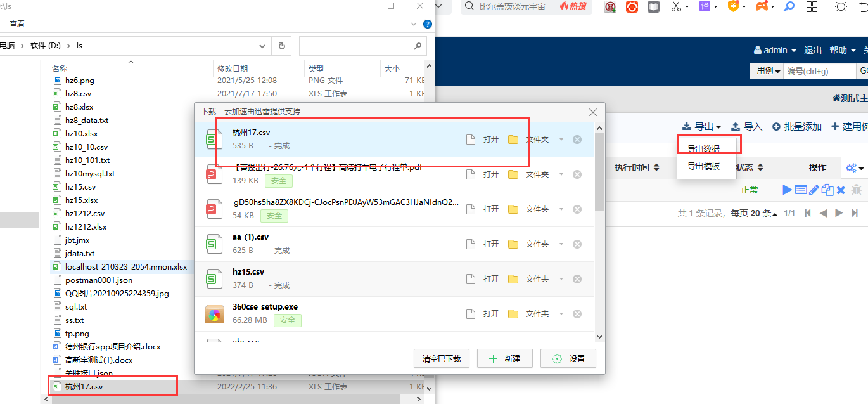Sort by the 执行时间 column
Screen dimensions: 868x404
tap(637, 167)
